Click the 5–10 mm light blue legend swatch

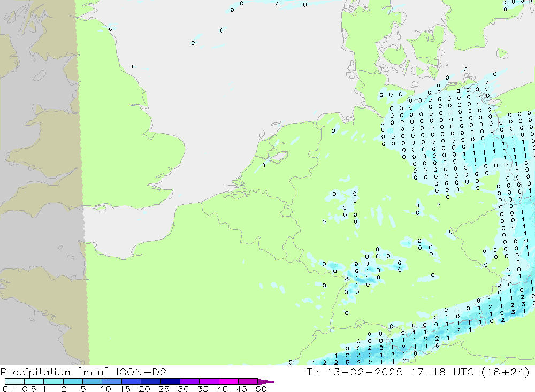[93, 381]
